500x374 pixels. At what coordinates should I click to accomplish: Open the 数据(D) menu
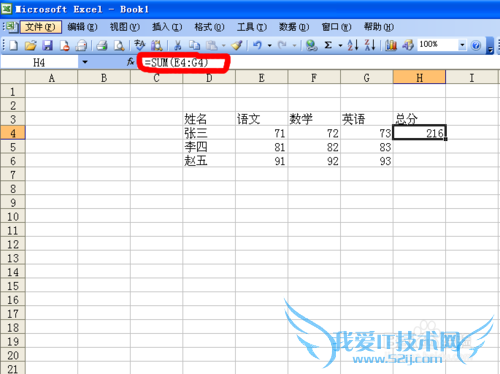point(294,27)
